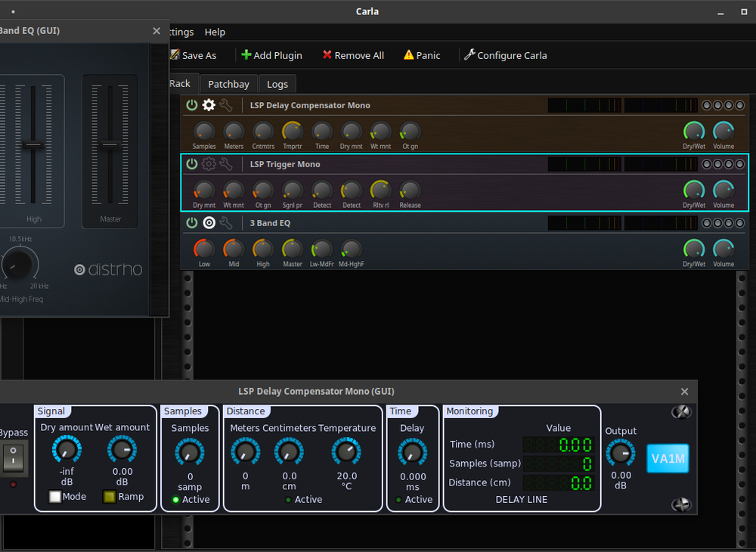Viewport: 756px width, 552px height.
Task: Click the Configure Carla wrench icon
Action: (469, 54)
